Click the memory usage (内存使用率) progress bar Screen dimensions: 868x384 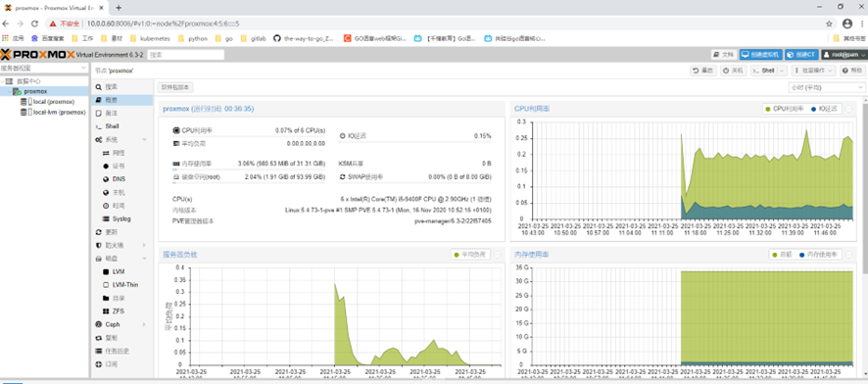pos(249,168)
